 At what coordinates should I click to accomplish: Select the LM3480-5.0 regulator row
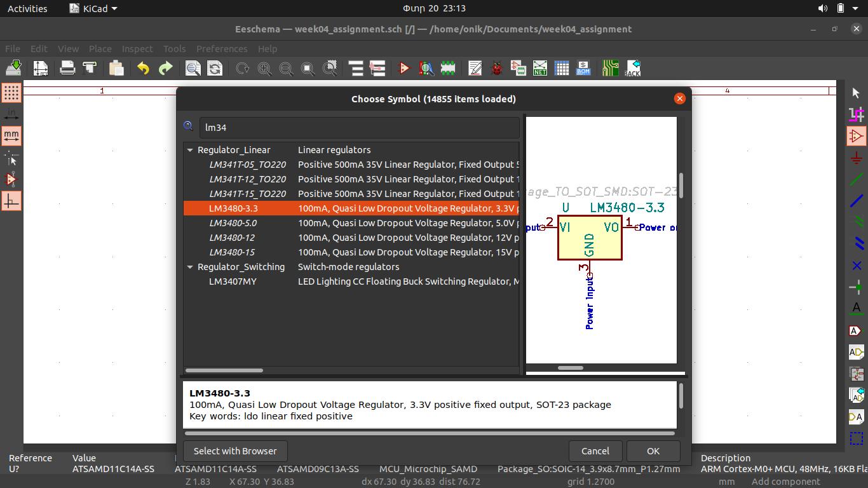click(x=351, y=223)
